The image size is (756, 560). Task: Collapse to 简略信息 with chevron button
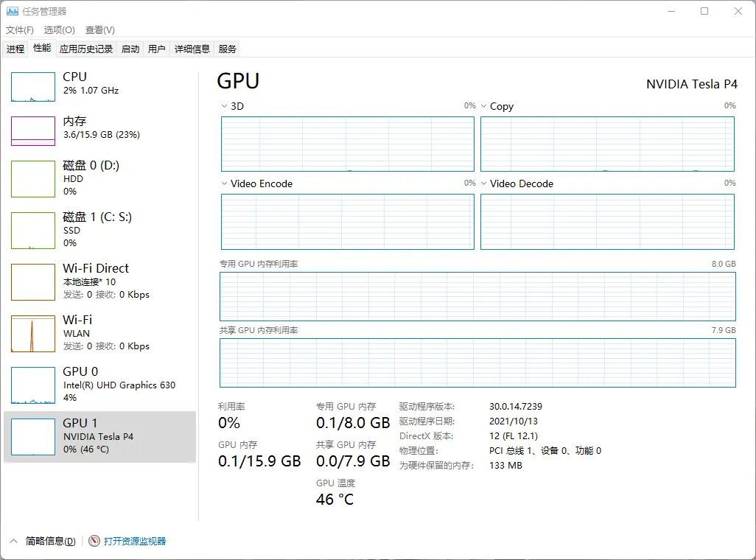[15, 541]
